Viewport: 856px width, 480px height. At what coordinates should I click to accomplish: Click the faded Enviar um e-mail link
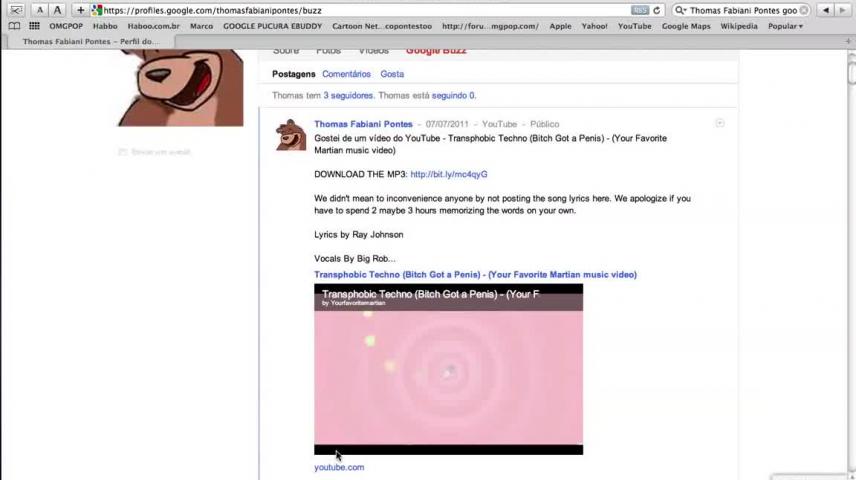(x=155, y=152)
